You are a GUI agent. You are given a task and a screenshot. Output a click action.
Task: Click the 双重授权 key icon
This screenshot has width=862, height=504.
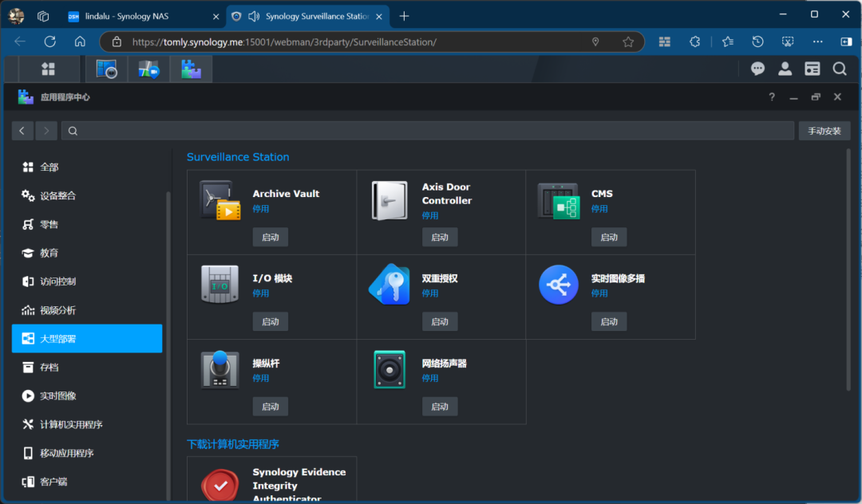(389, 284)
